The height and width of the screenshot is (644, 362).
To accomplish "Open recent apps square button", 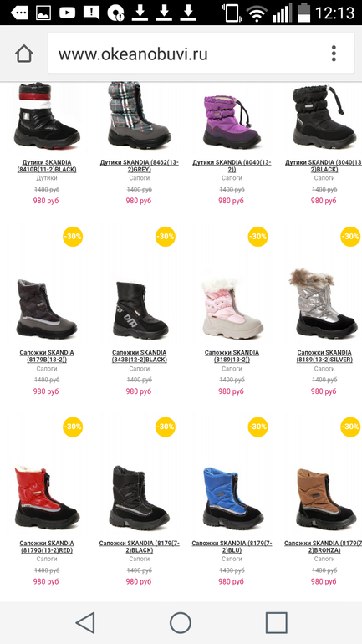I will pyautogui.click(x=276, y=622).
